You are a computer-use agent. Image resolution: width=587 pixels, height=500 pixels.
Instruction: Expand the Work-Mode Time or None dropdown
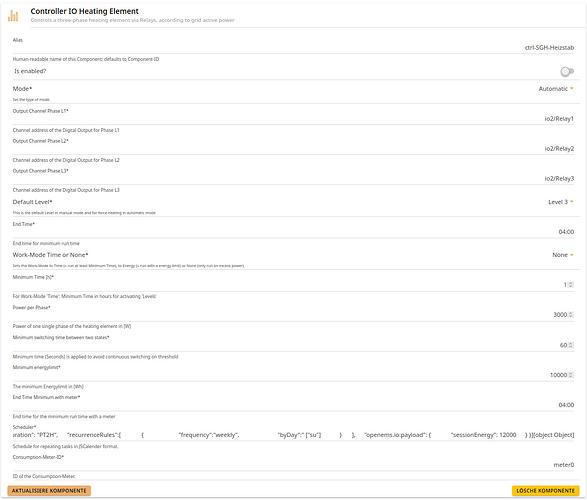[x=562, y=255]
